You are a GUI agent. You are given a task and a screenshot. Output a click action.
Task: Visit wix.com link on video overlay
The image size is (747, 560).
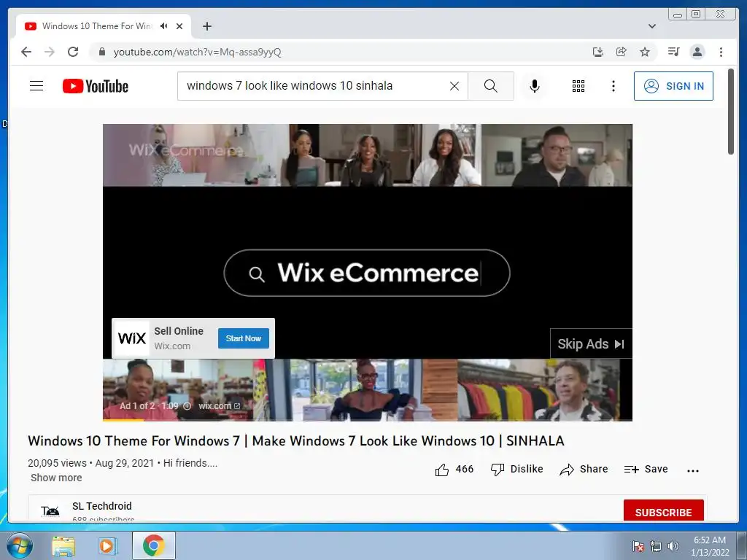[x=219, y=406]
